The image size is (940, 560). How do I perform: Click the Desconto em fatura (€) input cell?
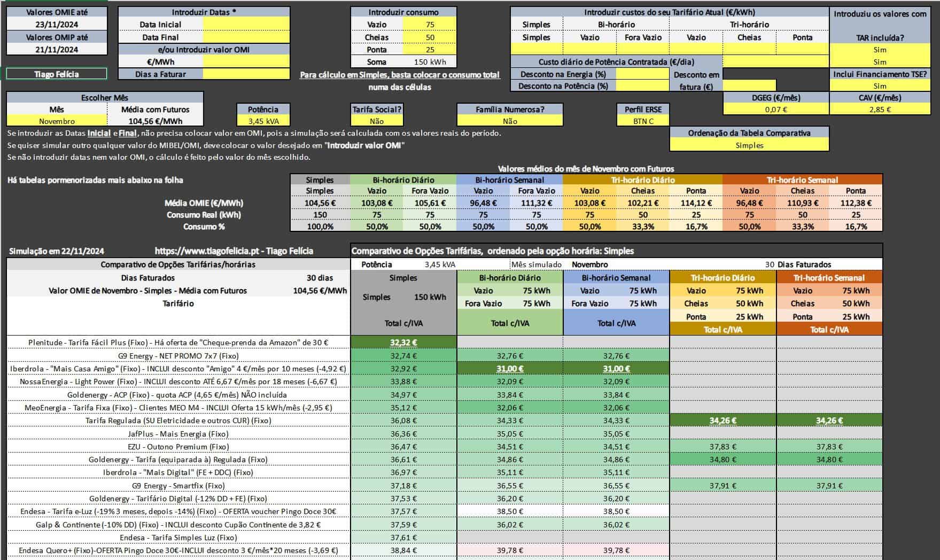coord(749,86)
